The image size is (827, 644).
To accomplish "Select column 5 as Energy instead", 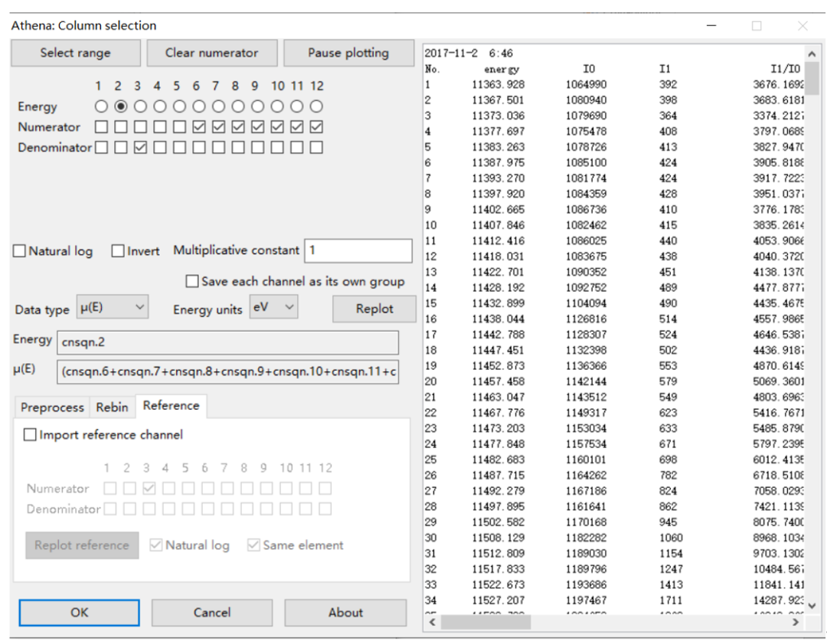I will 178,106.
